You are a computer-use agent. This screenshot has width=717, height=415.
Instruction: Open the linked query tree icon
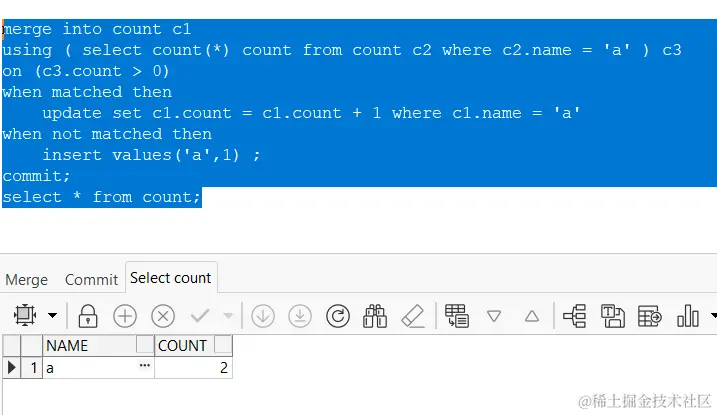coord(575,316)
